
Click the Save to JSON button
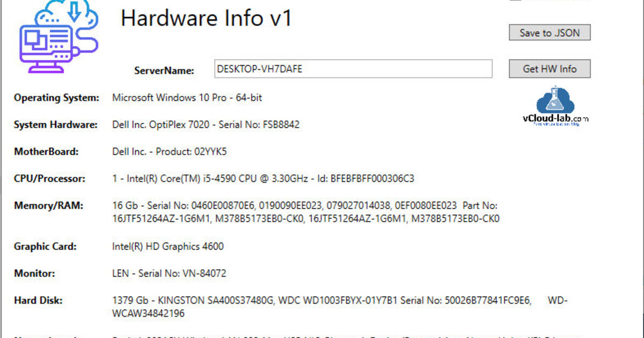pos(550,33)
